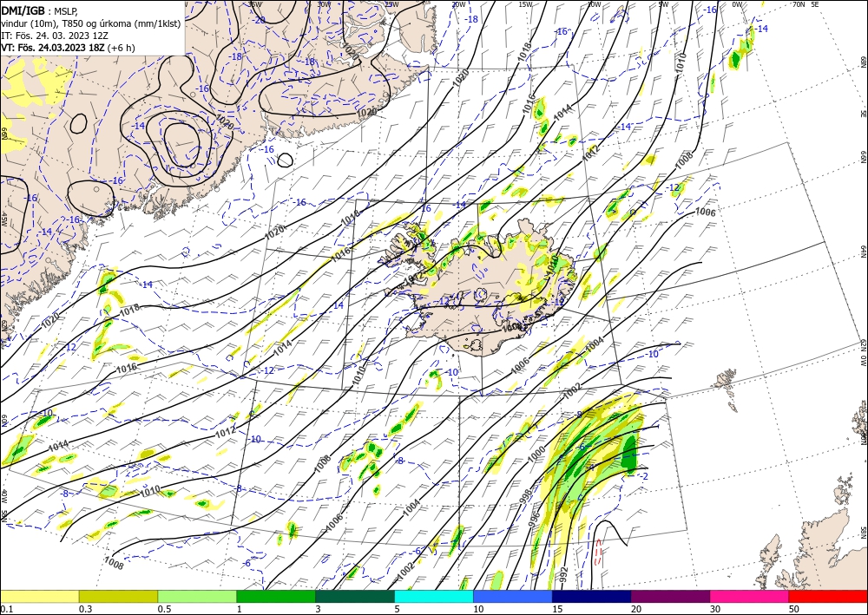Image resolution: width=868 pixels, height=615 pixels.
Task: Click the light green 0.5–1 legend band
Action: [x=197, y=596]
